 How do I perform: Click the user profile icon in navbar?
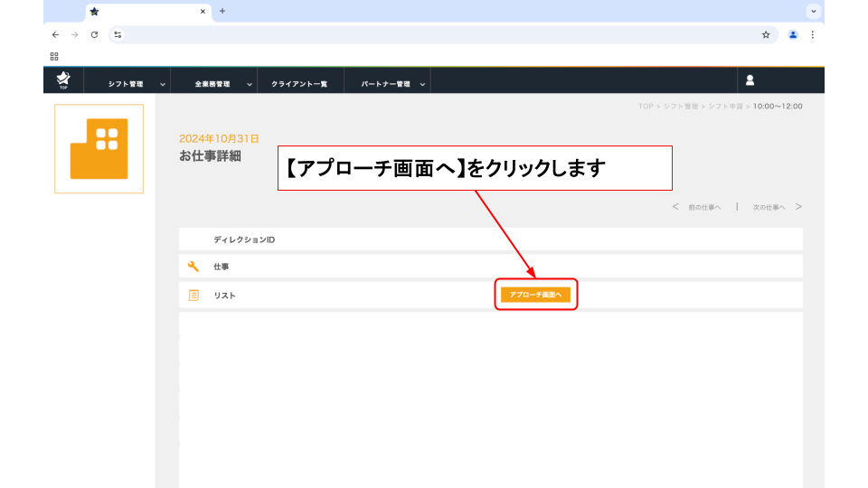pyautogui.click(x=750, y=80)
